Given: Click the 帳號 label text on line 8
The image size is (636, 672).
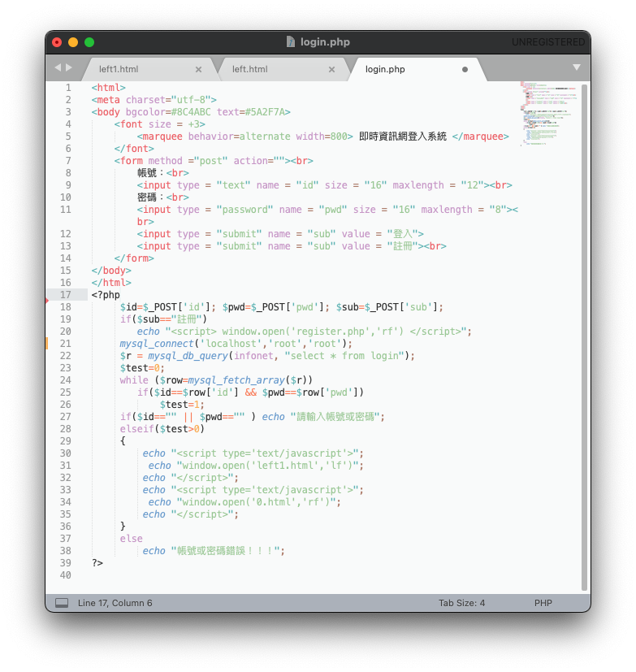Looking at the screenshot, I should [147, 173].
